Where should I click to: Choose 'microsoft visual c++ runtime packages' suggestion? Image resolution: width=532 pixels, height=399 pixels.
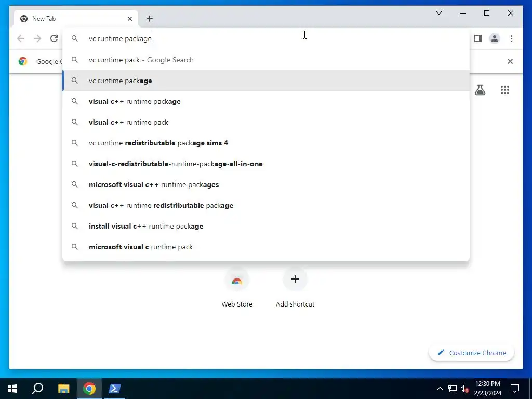(x=266, y=184)
